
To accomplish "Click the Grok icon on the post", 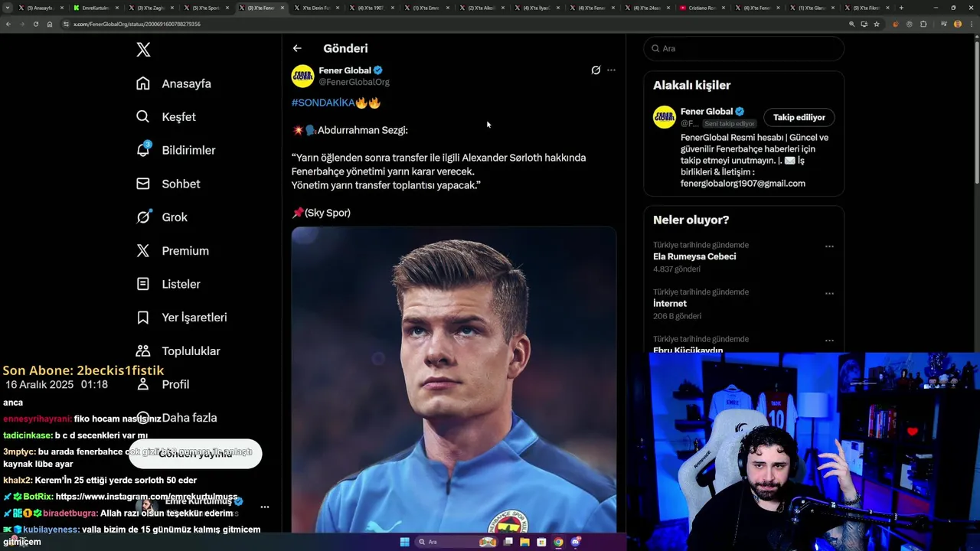I will (x=596, y=70).
